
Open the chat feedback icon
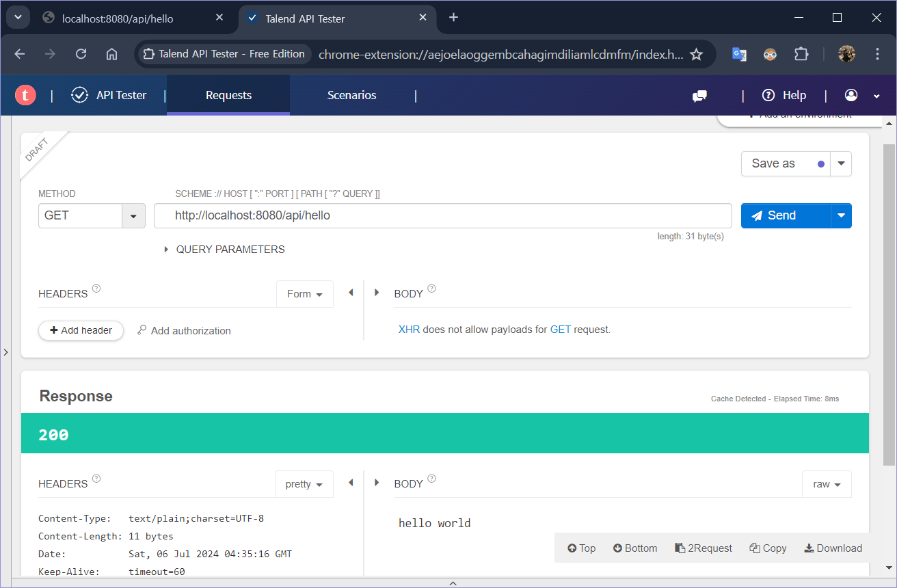699,96
